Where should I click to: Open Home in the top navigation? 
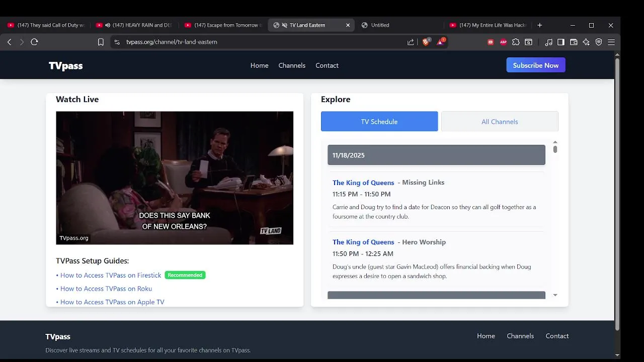(260, 66)
